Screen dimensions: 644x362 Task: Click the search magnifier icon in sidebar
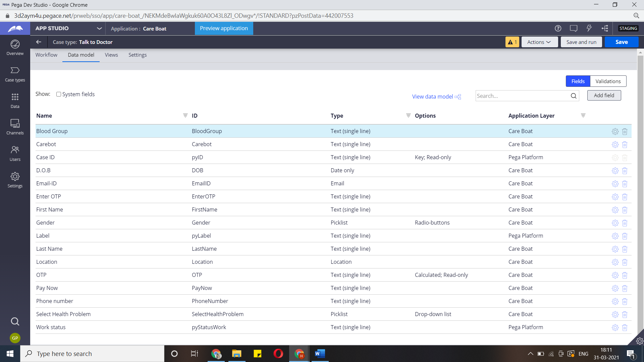15,321
